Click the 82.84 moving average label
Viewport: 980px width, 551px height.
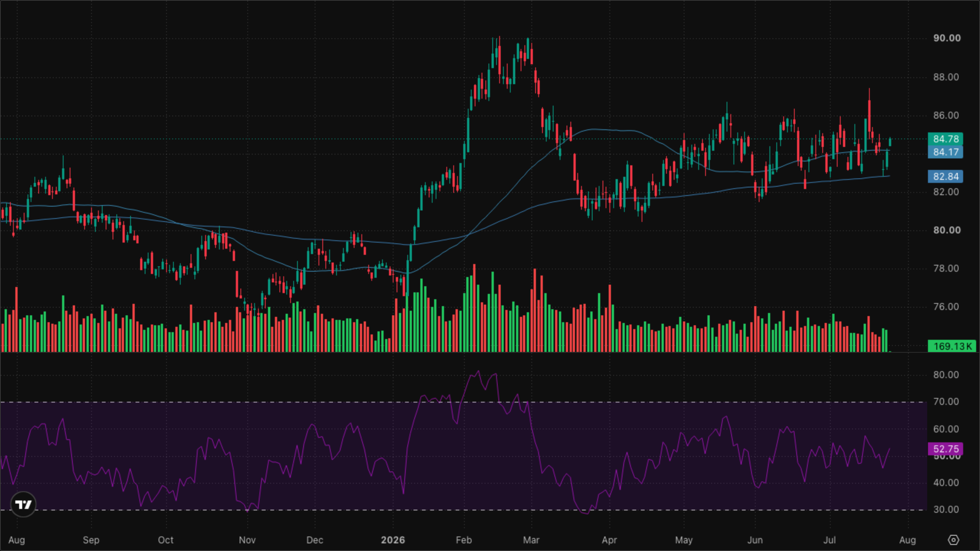(x=946, y=176)
